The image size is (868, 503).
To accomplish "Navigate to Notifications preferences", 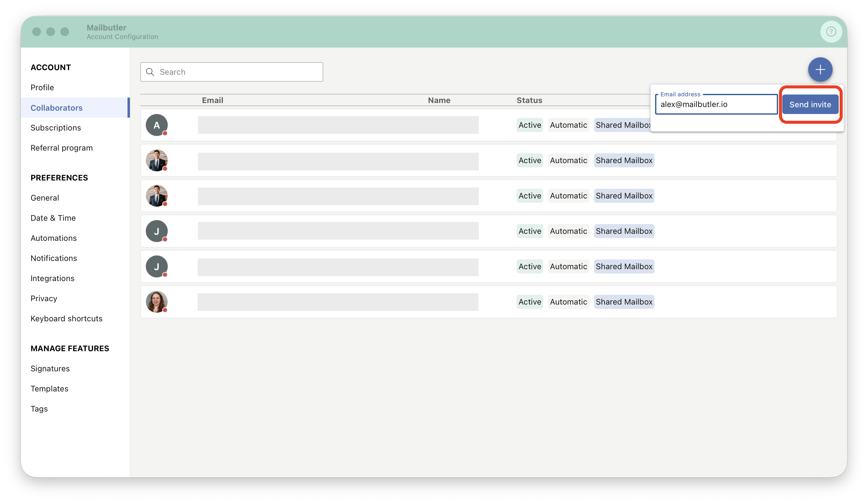I will click(x=54, y=258).
